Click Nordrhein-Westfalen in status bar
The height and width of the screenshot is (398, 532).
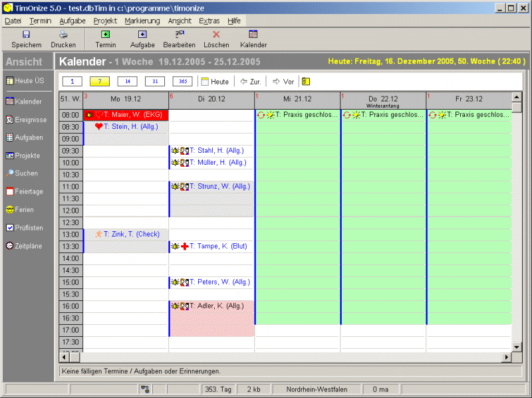click(317, 389)
